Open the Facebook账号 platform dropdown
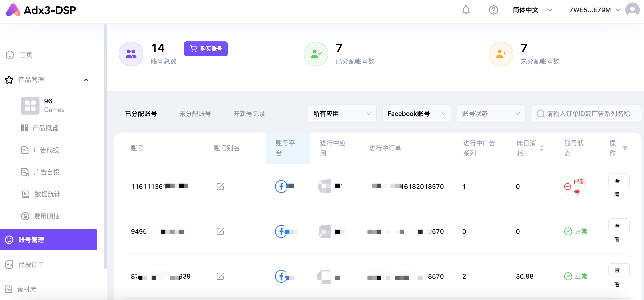 pyautogui.click(x=416, y=114)
